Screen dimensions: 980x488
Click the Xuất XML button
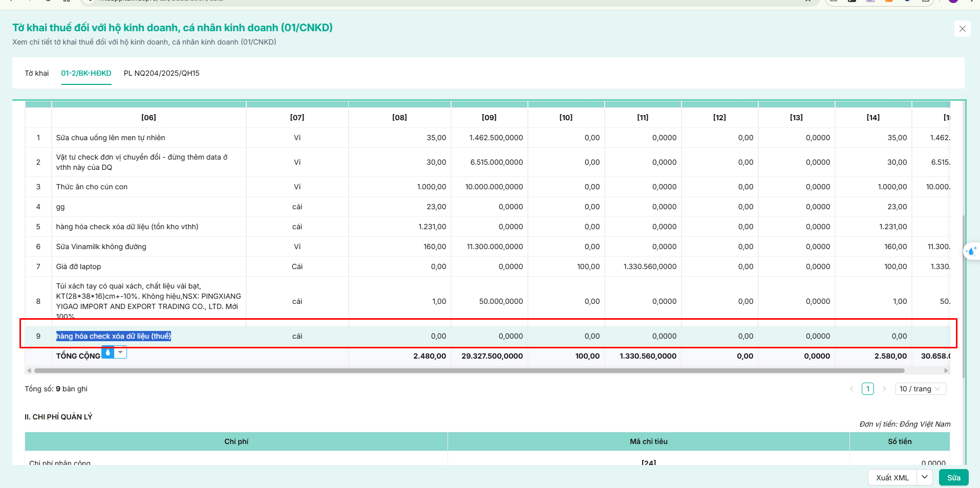[x=892, y=477]
